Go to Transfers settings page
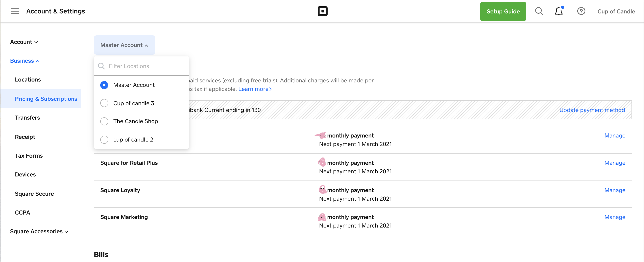The image size is (644, 262). click(x=27, y=118)
